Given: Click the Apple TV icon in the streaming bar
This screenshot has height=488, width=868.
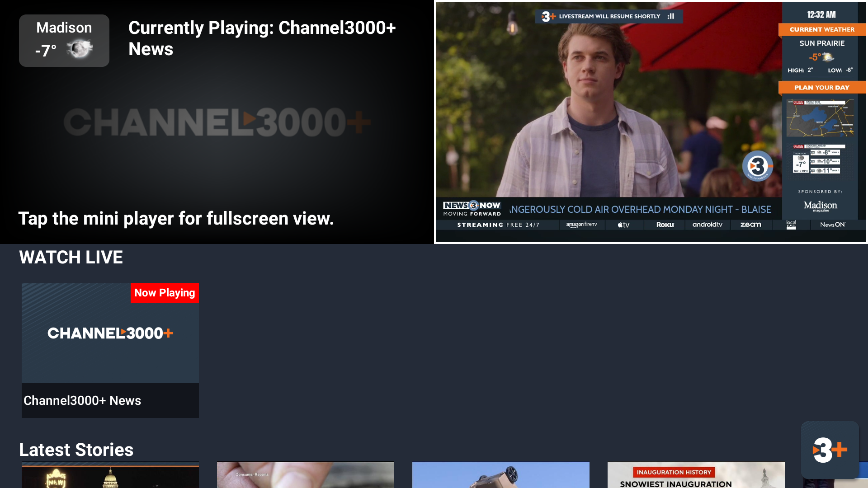Looking at the screenshot, I should pyautogui.click(x=623, y=225).
